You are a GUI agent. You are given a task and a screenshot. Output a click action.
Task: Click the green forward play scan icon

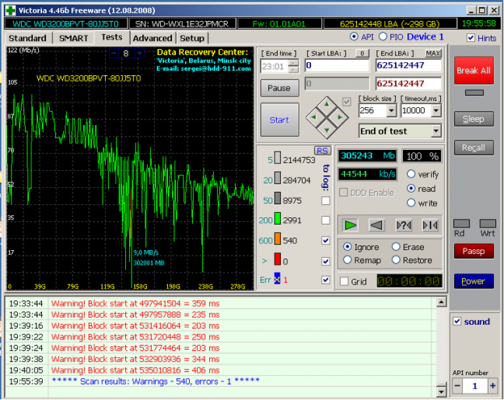[x=350, y=225]
